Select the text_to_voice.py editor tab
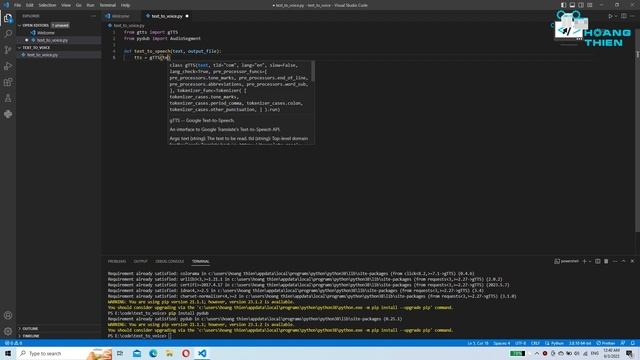The image size is (640, 360). coord(167,16)
